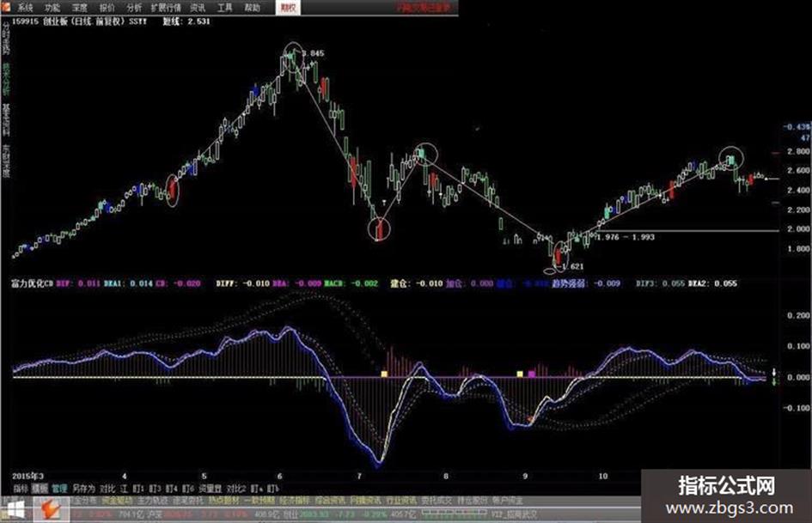This screenshot has width=812, height=523.
Task: Click the 1.976 - 1.993 price range label
Action: (x=626, y=237)
